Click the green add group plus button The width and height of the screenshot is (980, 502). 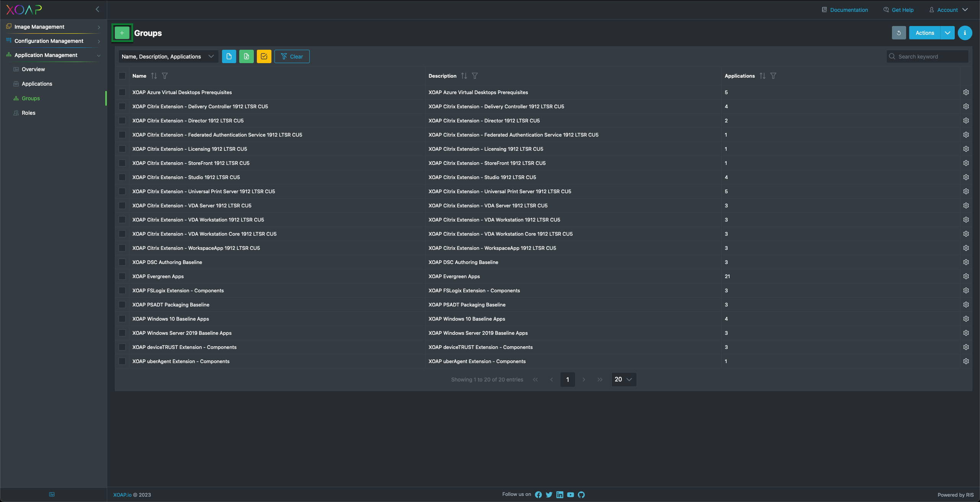tap(122, 33)
